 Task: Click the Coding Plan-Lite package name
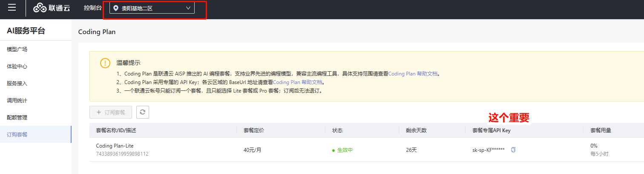point(115,146)
